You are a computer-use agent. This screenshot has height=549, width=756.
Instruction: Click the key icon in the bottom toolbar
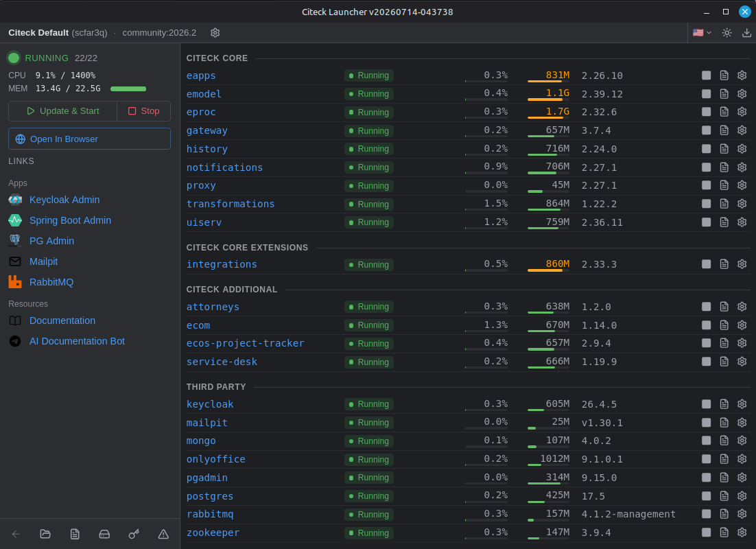click(134, 534)
